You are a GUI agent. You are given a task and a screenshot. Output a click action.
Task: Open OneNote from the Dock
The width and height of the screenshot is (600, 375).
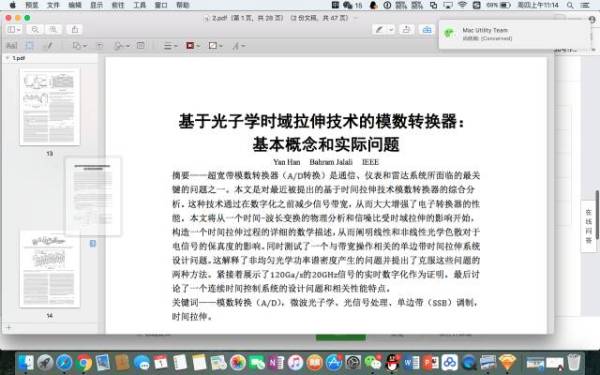tap(276, 362)
